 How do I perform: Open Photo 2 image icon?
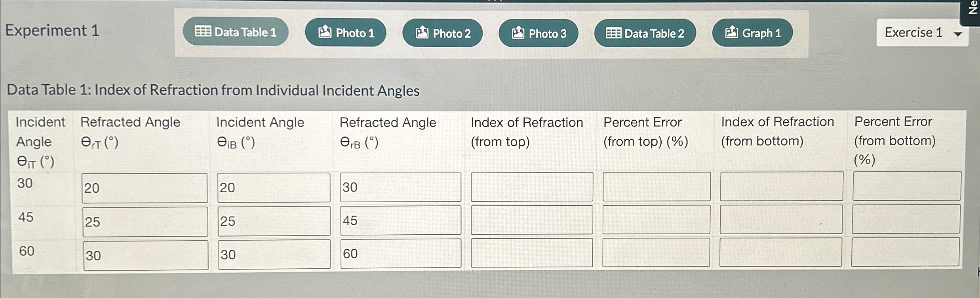[x=421, y=33]
